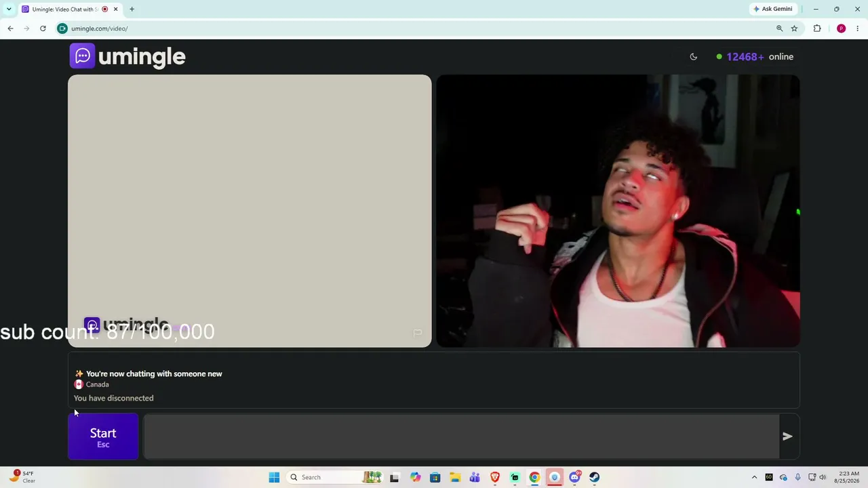
Task: Click the Ask Gemini button
Action: pyautogui.click(x=772, y=9)
